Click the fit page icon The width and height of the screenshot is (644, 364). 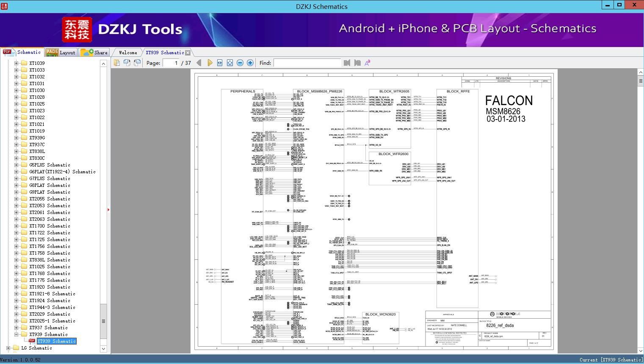click(230, 63)
